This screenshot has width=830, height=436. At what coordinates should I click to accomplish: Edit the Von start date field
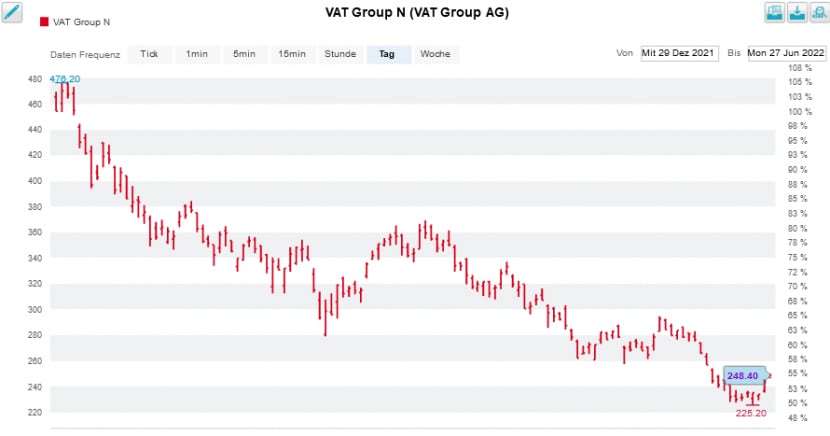pos(679,53)
